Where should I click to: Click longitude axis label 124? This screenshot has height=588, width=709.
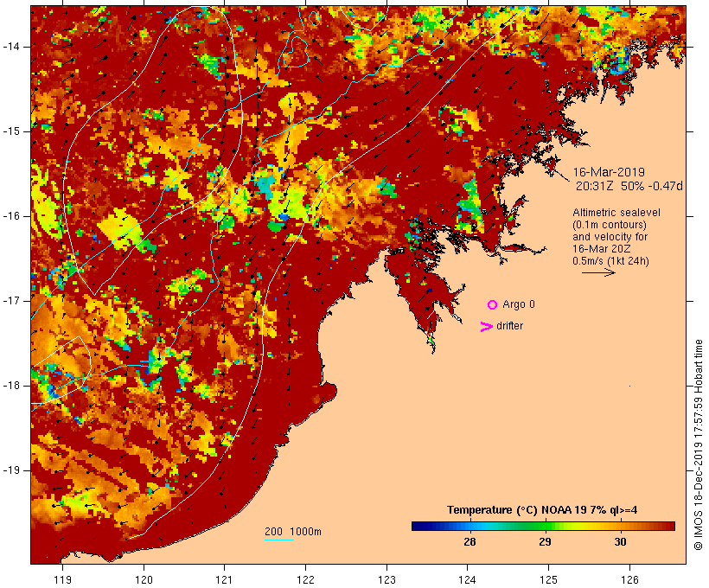(467, 579)
